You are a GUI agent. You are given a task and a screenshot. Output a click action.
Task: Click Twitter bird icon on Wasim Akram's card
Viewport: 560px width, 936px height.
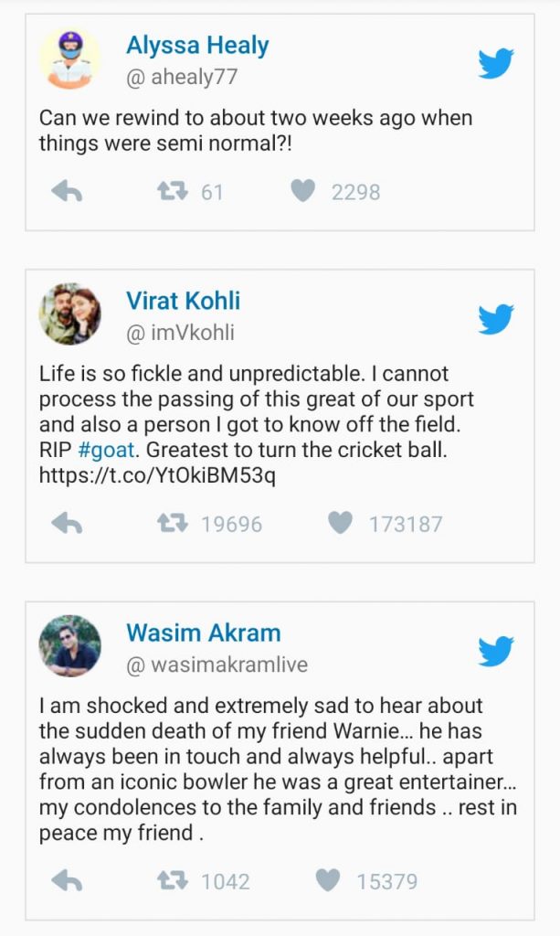495,651
